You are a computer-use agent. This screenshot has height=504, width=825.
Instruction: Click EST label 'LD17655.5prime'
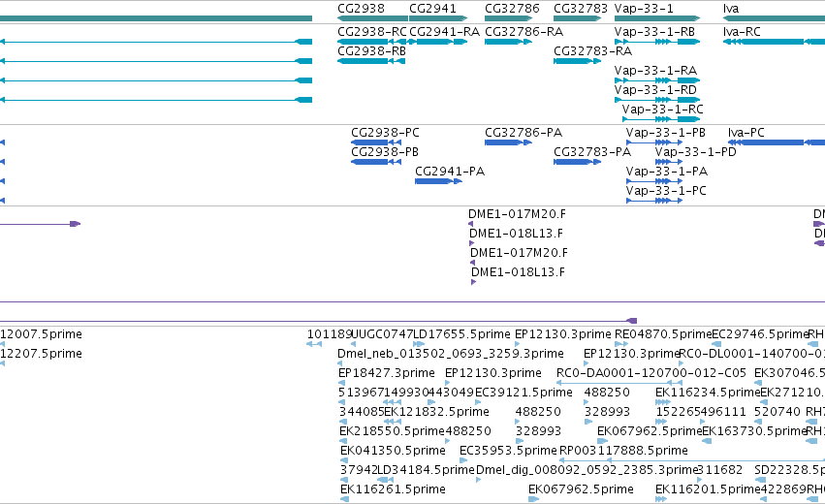coord(462,334)
